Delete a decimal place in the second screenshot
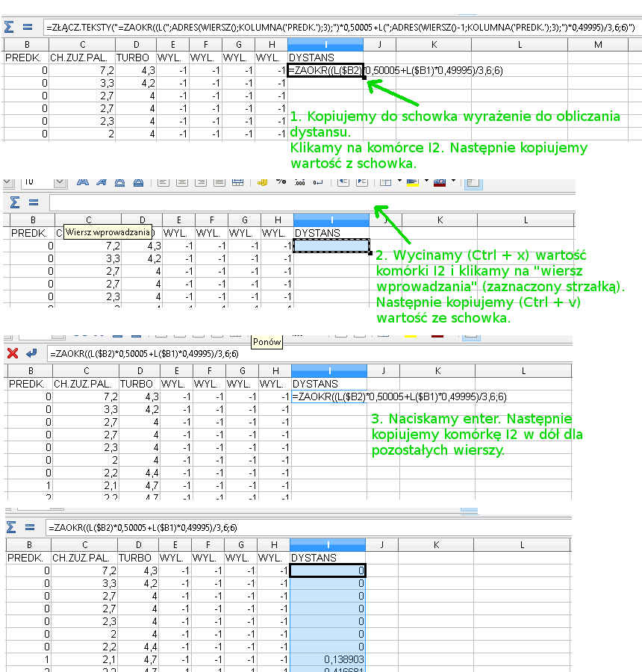This screenshot has width=642, height=672. click(318, 182)
